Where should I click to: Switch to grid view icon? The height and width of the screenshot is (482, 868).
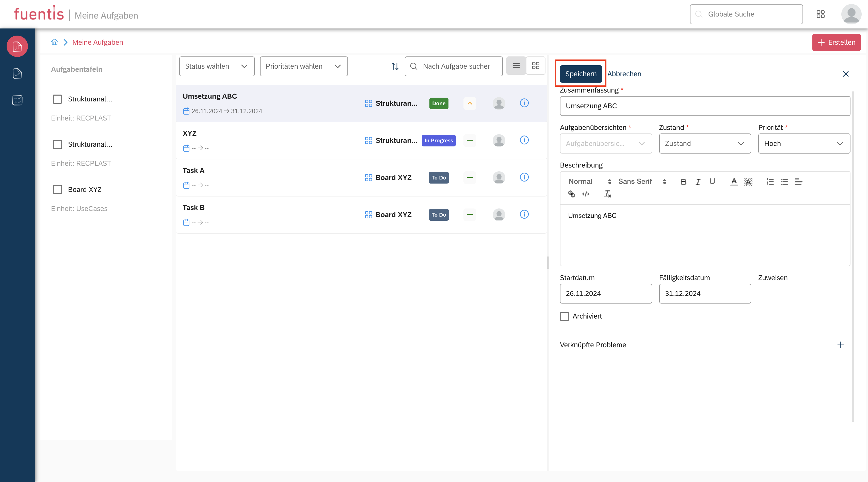(x=535, y=66)
